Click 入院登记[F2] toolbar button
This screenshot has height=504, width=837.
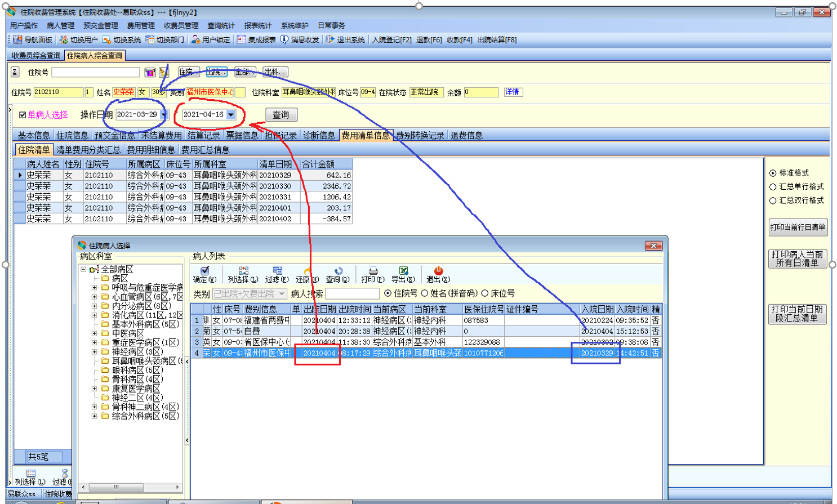(392, 39)
